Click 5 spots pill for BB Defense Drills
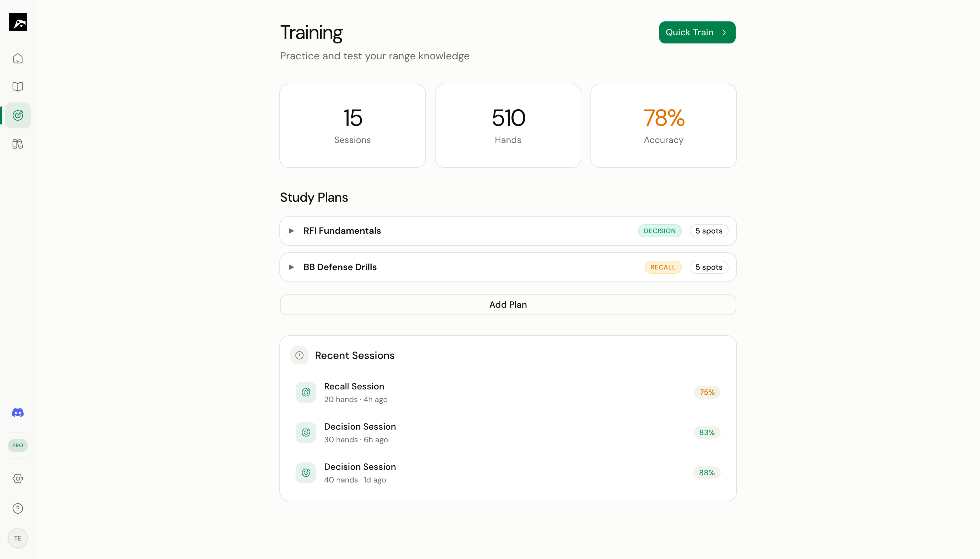This screenshot has width=980, height=559. (x=708, y=267)
